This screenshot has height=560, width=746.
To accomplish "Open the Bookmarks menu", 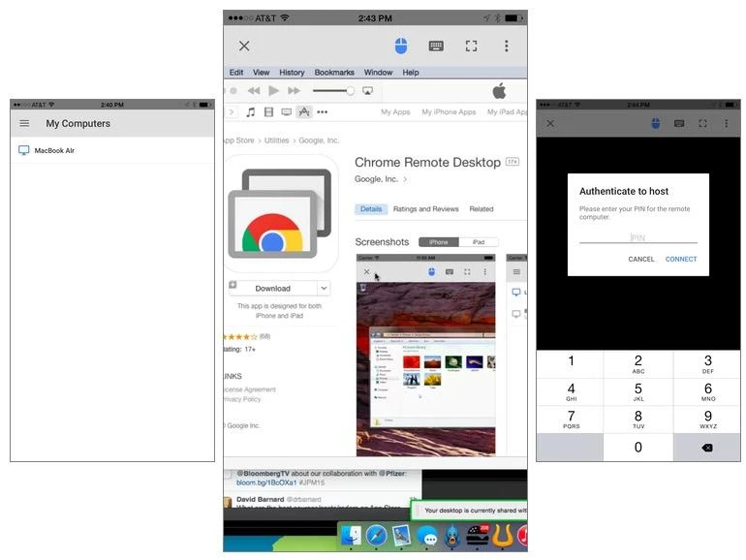I will point(334,73).
